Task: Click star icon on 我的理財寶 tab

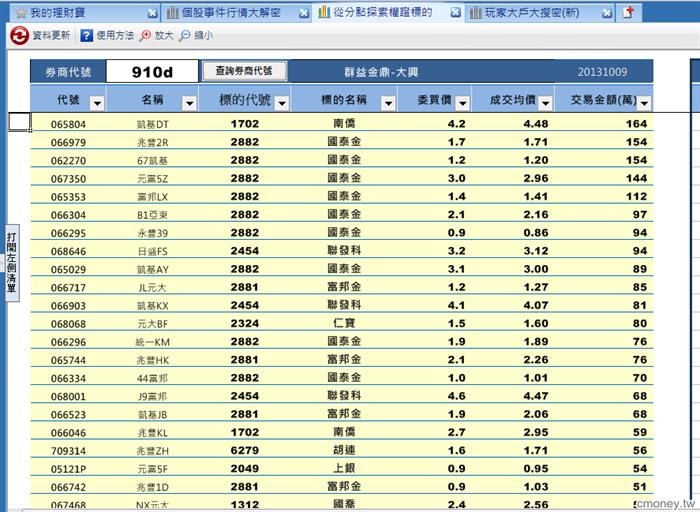Action: point(21,13)
